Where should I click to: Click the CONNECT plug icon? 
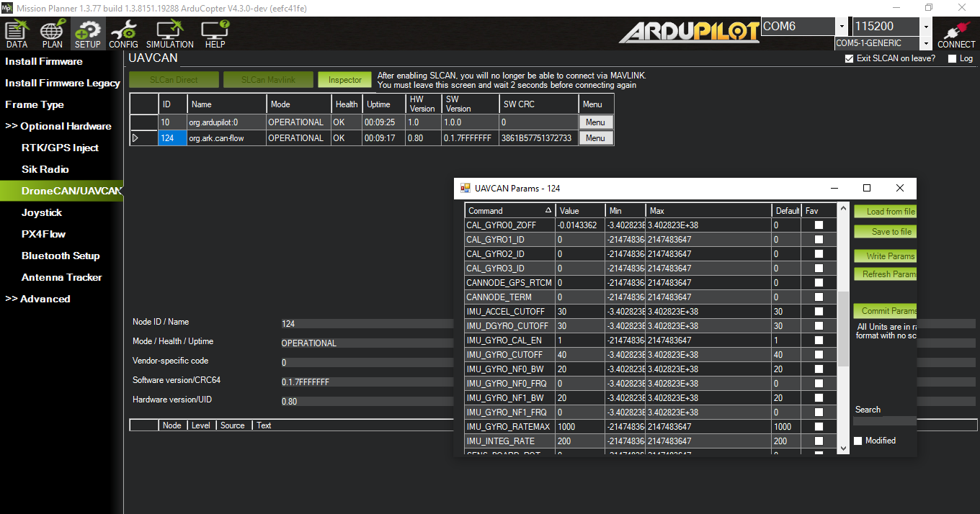click(x=956, y=35)
